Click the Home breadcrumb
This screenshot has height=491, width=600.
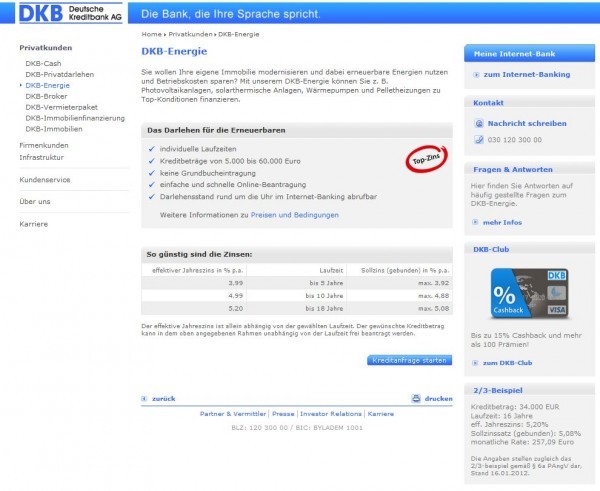pos(152,34)
